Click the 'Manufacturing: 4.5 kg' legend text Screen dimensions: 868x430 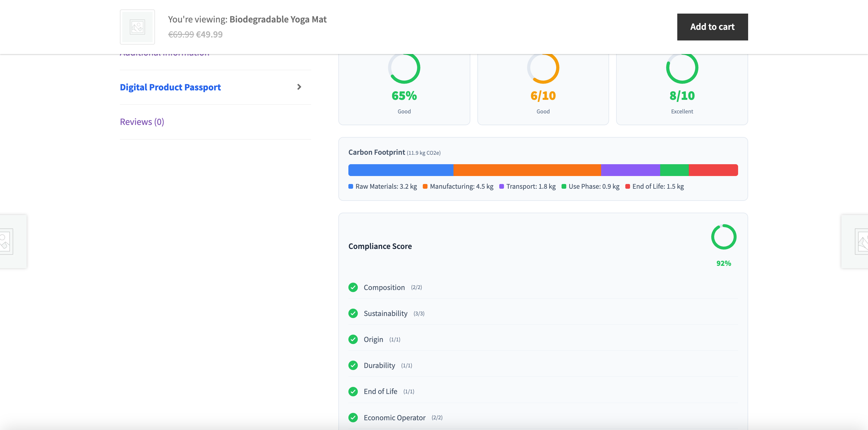(461, 186)
